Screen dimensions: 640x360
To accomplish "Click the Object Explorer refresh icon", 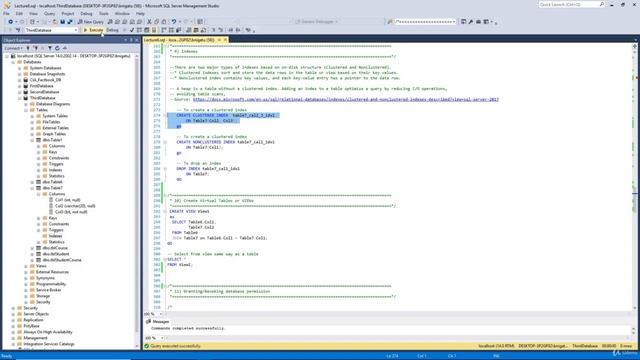I will pyautogui.click(x=57, y=48).
